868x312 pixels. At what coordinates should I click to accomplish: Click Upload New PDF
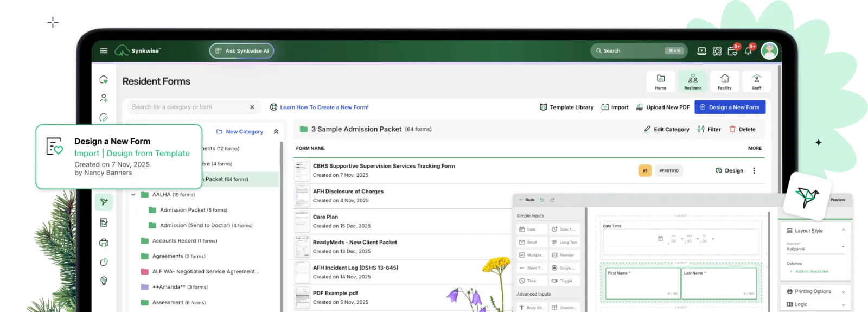pyautogui.click(x=663, y=107)
